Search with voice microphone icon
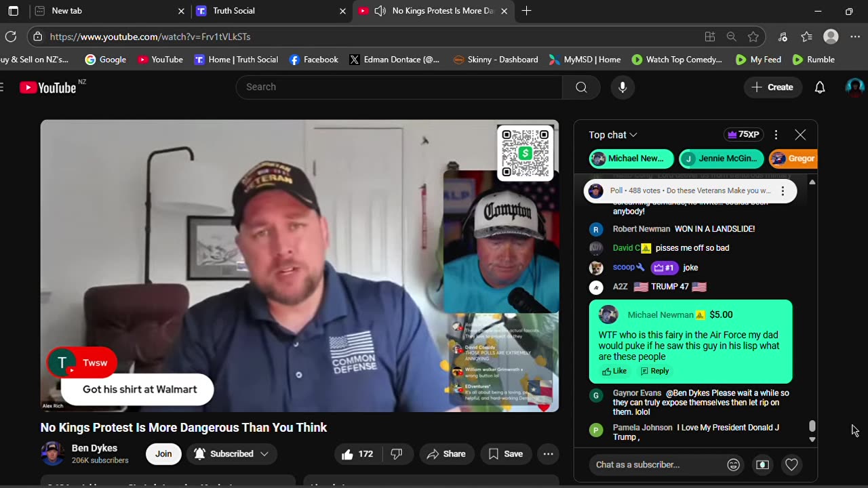Viewport: 868px width, 488px height. 623,87
